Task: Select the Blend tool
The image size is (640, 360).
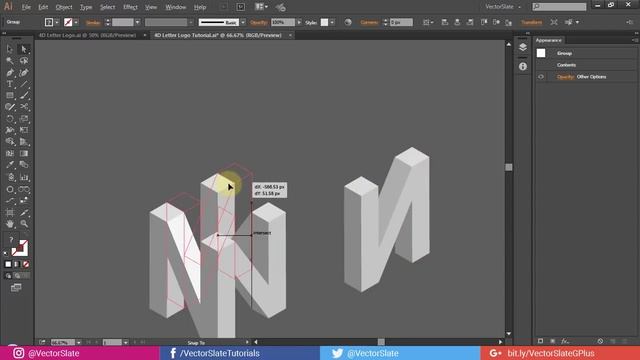Action: pos(24,165)
